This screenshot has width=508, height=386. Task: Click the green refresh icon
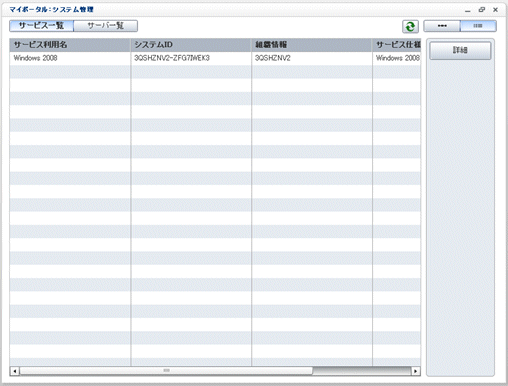(410, 26)
